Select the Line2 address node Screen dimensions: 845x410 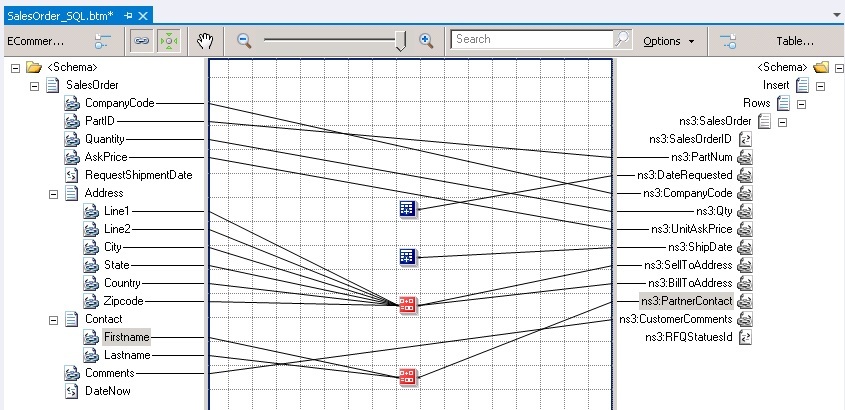(x=117, y=229)
